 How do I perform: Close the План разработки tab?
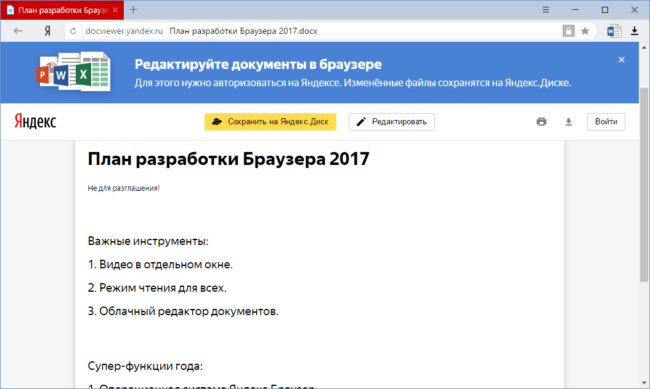click(115, 10)
